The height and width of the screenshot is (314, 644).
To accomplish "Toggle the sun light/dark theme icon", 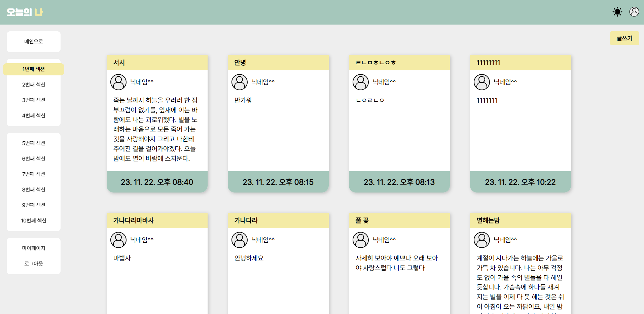I will coord(617,12).
